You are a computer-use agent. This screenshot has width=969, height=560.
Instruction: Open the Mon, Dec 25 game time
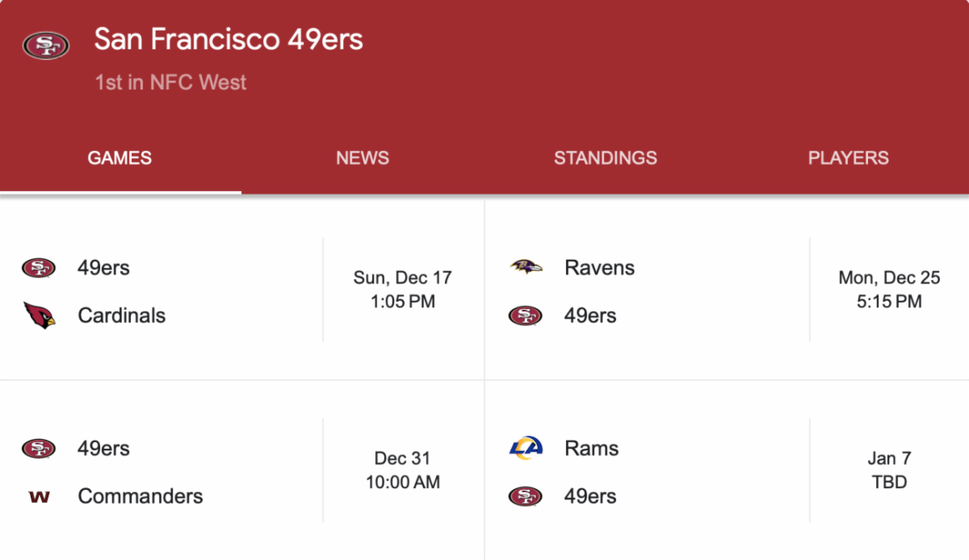(889, 290)
